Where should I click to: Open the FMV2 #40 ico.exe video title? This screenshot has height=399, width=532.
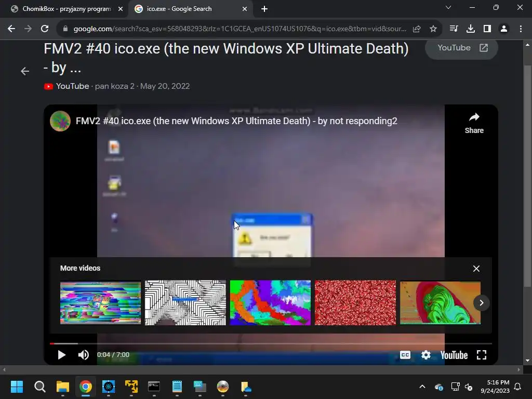coord(236,121)
